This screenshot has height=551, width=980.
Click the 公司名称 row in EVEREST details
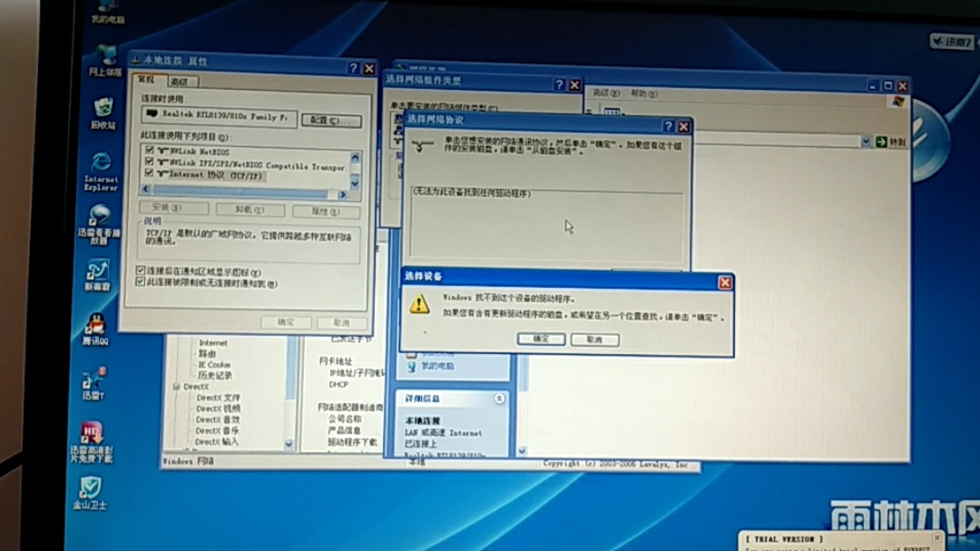pyautogui.click(x=346, y=419)
